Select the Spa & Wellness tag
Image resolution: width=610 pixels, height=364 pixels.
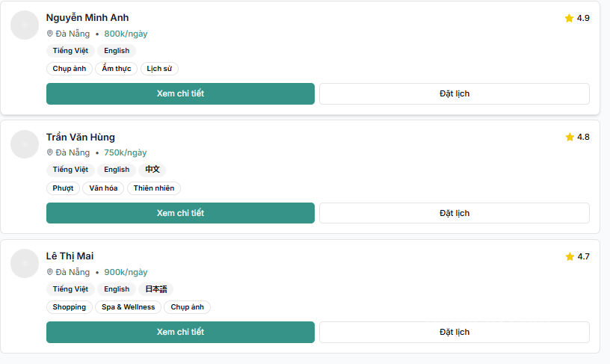click(x=128, y=307)
